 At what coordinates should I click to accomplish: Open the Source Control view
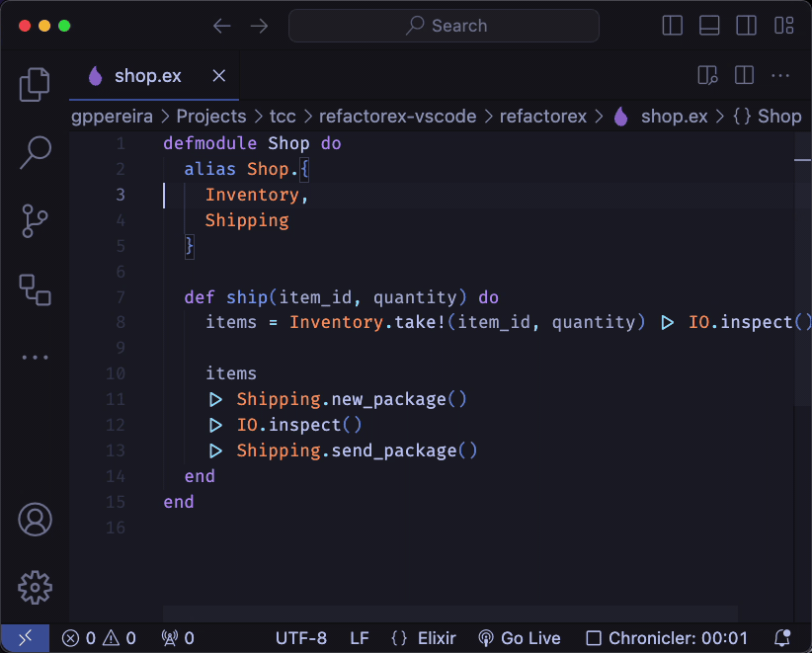tap(35, 221)
